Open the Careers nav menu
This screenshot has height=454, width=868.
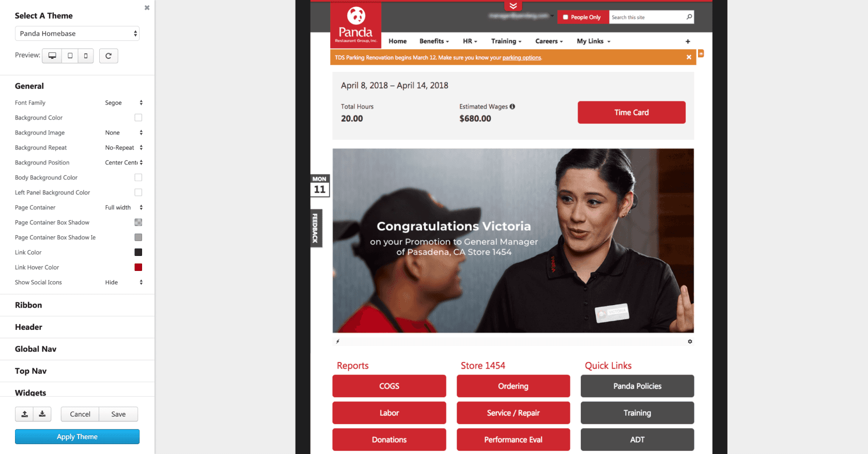click(549, 41)
